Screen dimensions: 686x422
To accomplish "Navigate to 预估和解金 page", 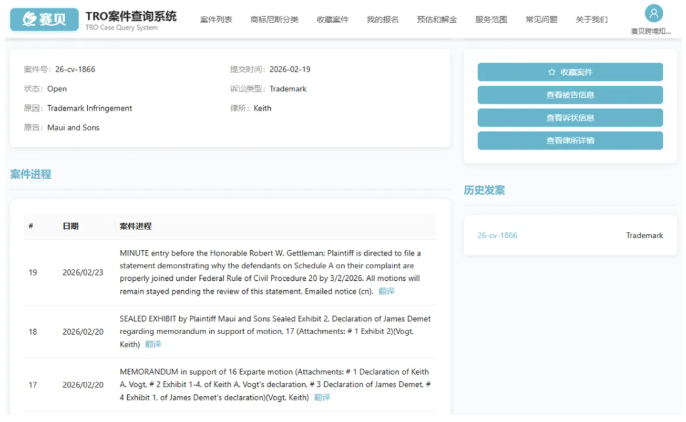I will [436, 20].
